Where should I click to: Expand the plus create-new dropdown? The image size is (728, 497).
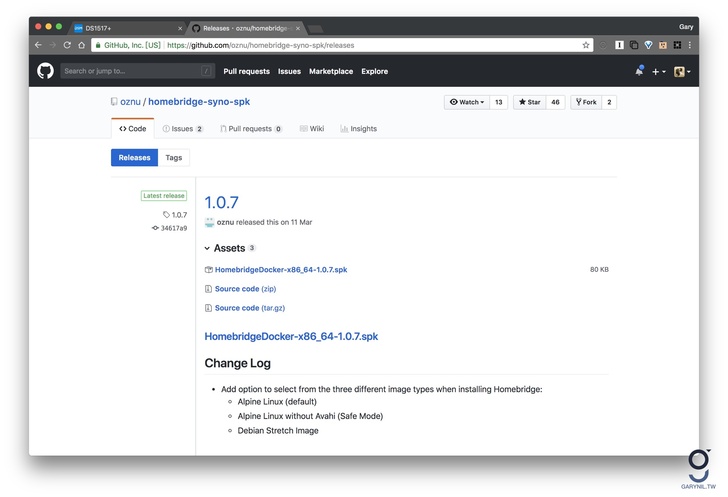[658, 71]
